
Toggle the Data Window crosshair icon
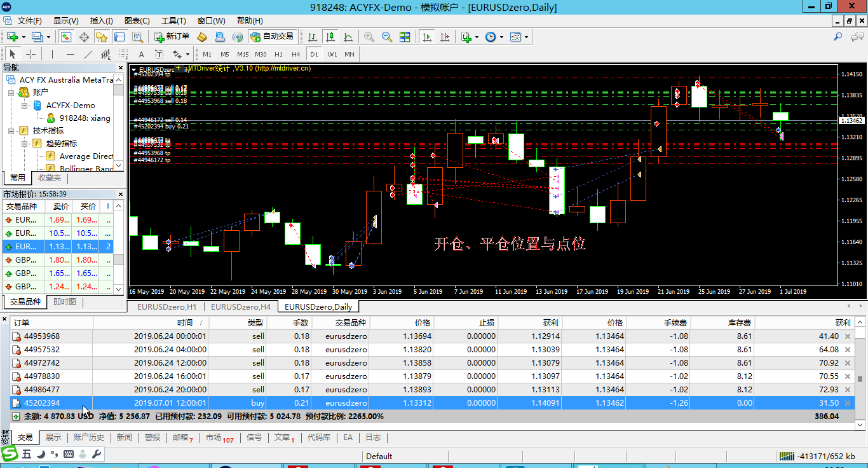84,37
